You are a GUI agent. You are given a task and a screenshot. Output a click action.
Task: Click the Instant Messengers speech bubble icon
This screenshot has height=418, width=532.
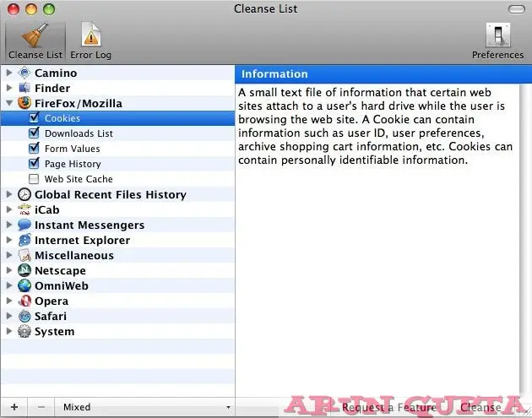click(24, 225)
